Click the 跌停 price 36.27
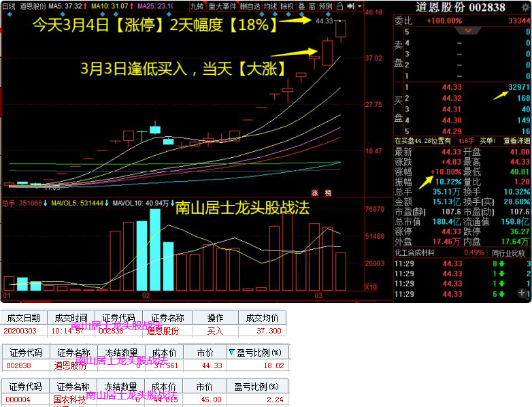The image size is (532, 407). [520, 231]
